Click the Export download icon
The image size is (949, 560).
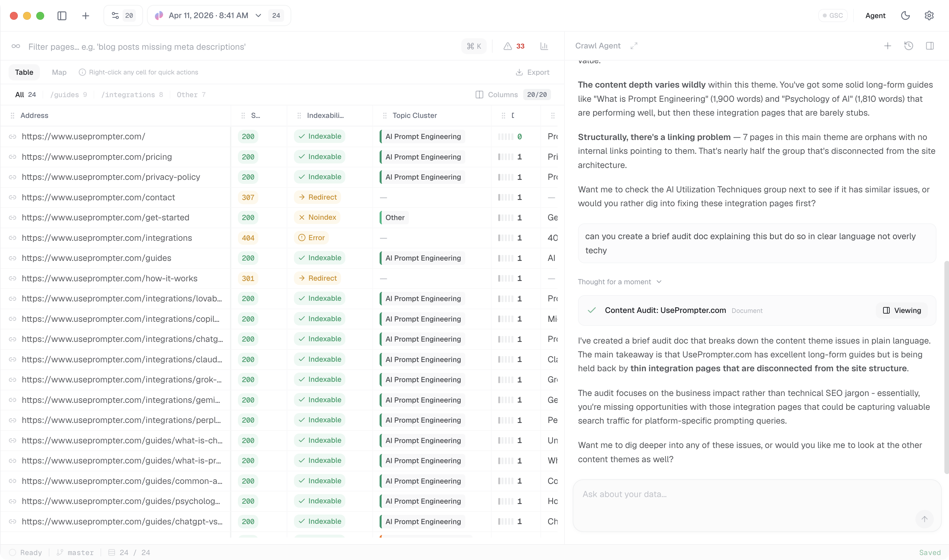[x=519, y=72]
